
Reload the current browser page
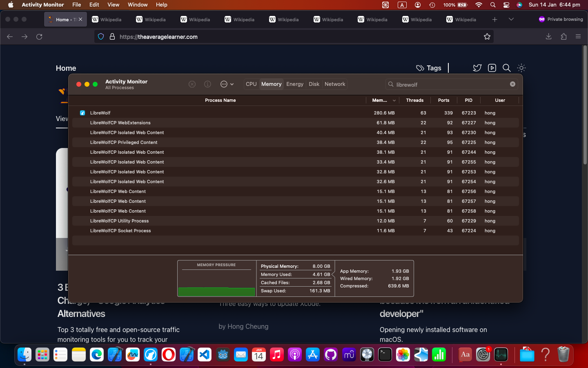(39, 37)
